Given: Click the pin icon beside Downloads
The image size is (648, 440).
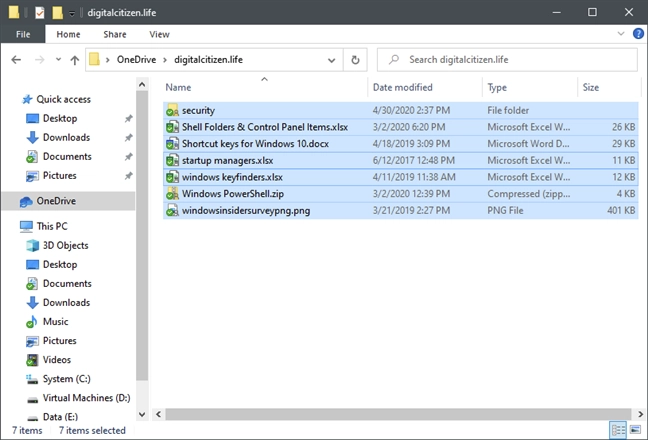Looking at the screenshot, I should (129, 138).
